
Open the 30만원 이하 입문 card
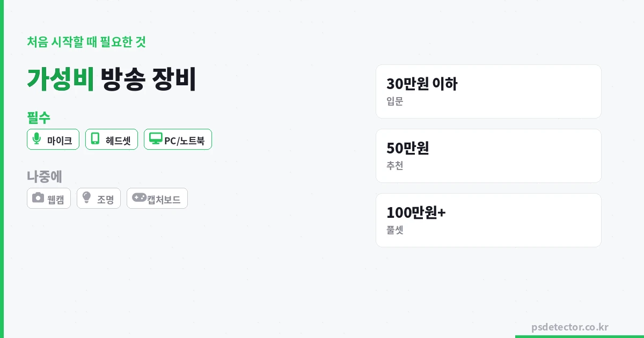pos(488,92)
